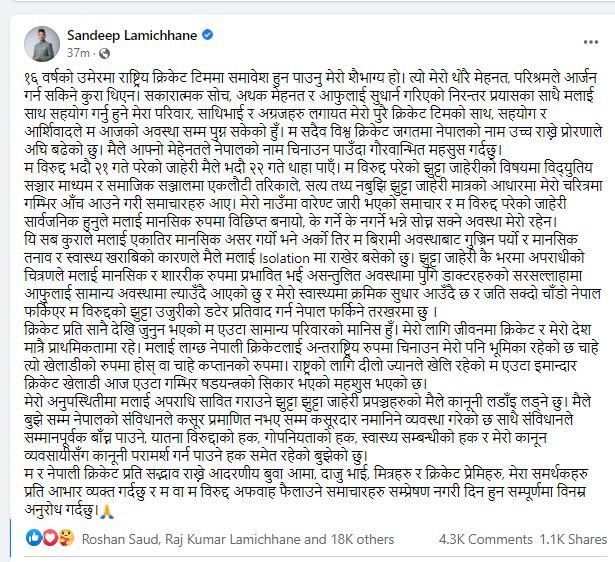The height and width of the screenshot is (562, 615).
Task: Click the Care hugging reaction icon
Action: point(65,538)
